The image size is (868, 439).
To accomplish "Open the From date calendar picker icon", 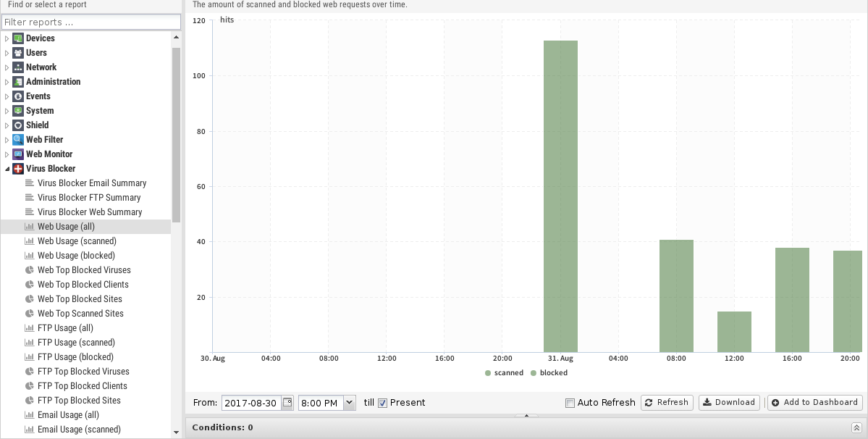I will click(287, 403).
